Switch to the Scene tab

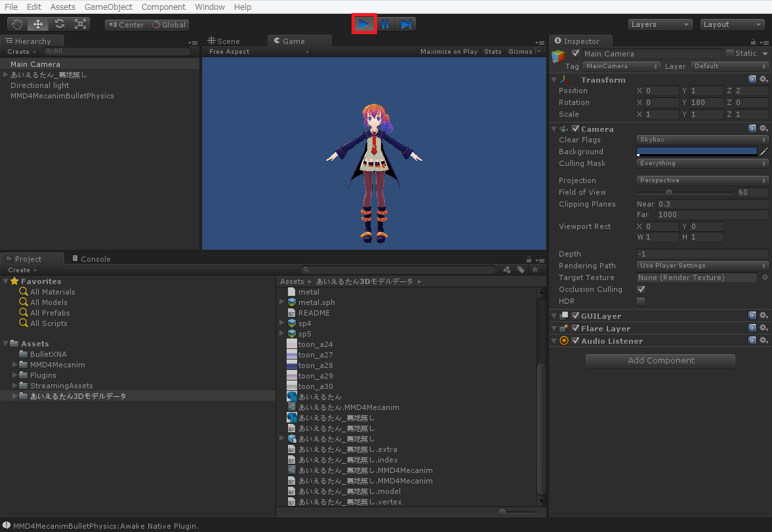point(224,41)
